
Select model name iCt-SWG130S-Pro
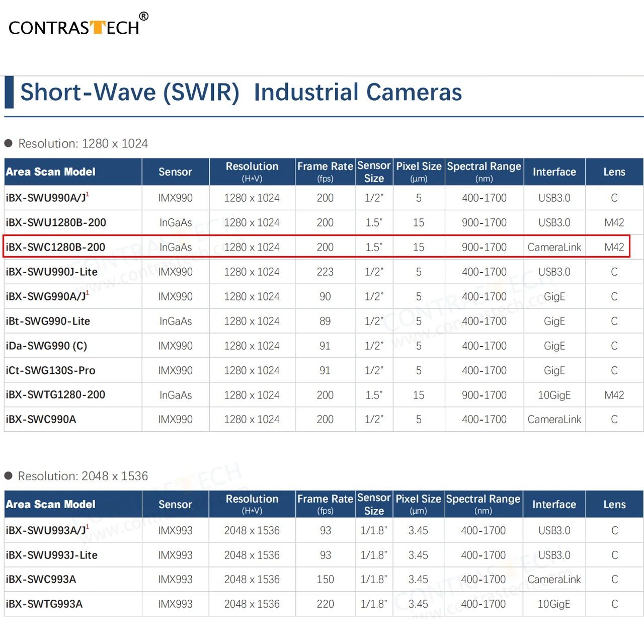point(50,370)
